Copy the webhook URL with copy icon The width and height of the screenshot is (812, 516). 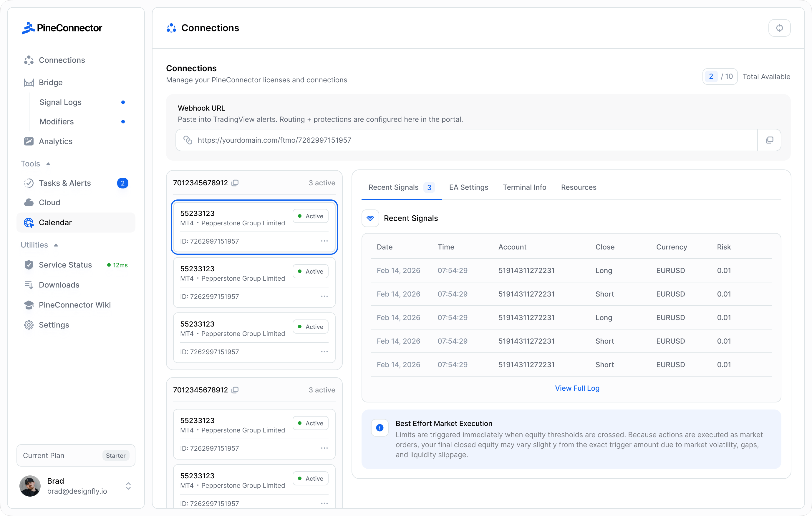tap(769, 140)
